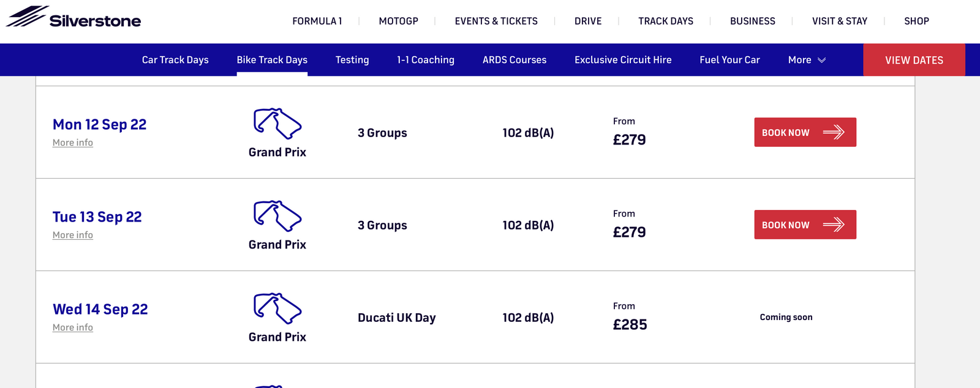Image resolution: width=980 pixels, height=388 pixels.
Task: Open More info for Mon 12 Sep
Action: (73, 143)
